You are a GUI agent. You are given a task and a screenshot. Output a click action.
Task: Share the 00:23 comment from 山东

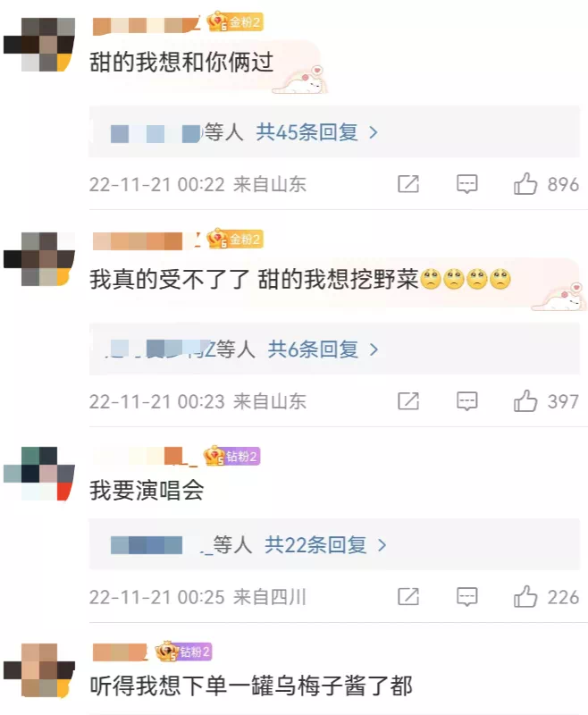(408, 400)
